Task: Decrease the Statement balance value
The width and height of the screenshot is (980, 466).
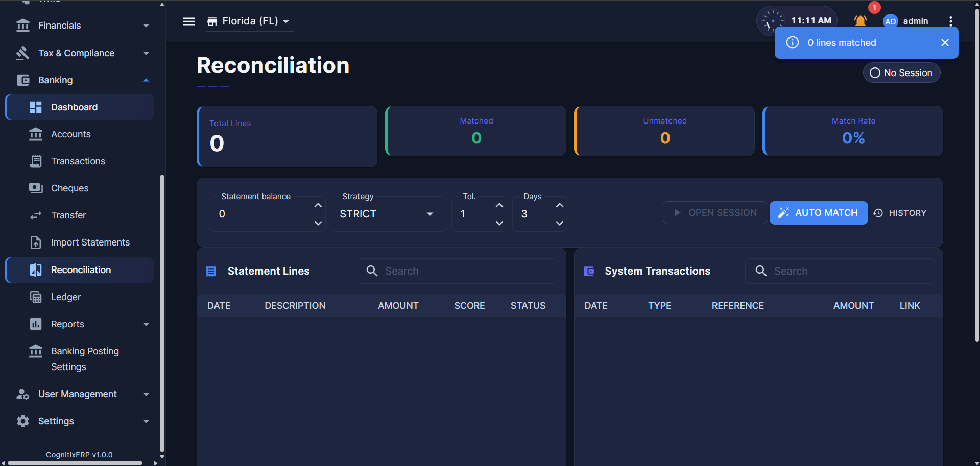Action: (x=318, y=223)
